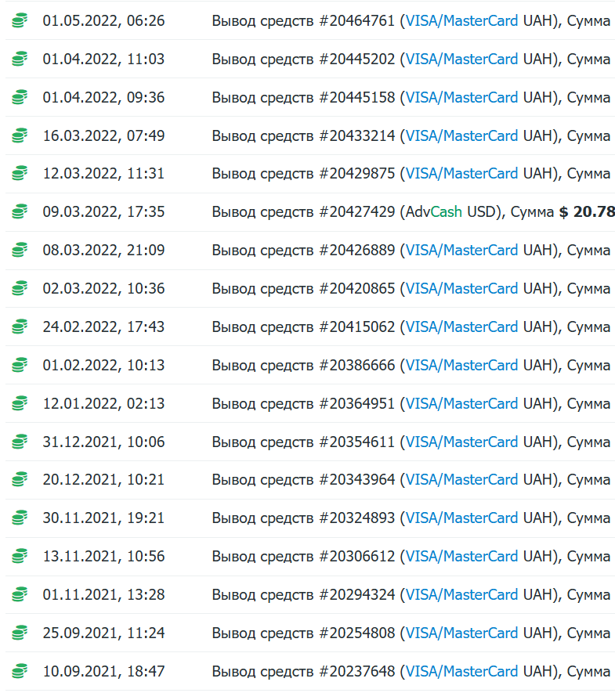This screenshot has height=700, width=615.
Task: Click the coin icon beside 16.03.2022, 07:49
Action: tap(20, 136)
